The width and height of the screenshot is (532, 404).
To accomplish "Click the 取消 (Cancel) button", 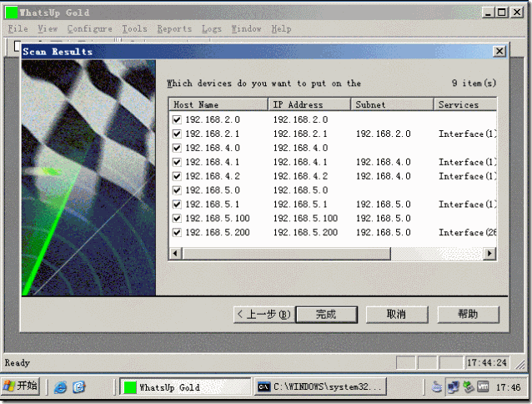I will point(397,315).
